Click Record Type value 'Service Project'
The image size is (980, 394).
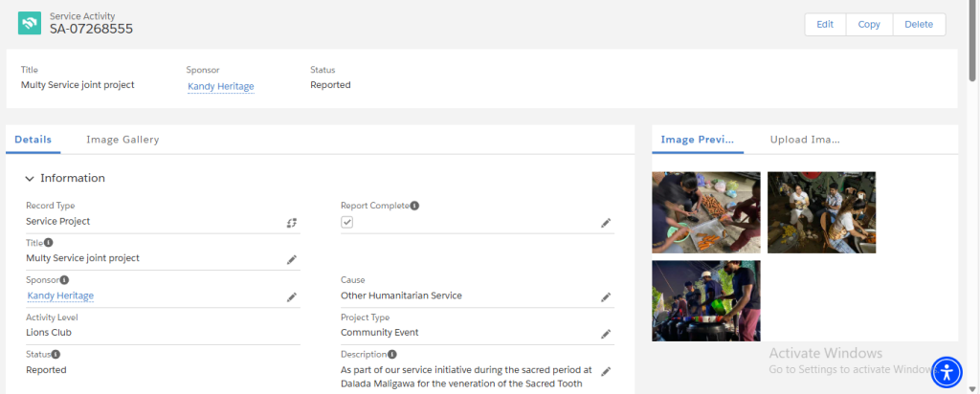[x=58, y=221]
